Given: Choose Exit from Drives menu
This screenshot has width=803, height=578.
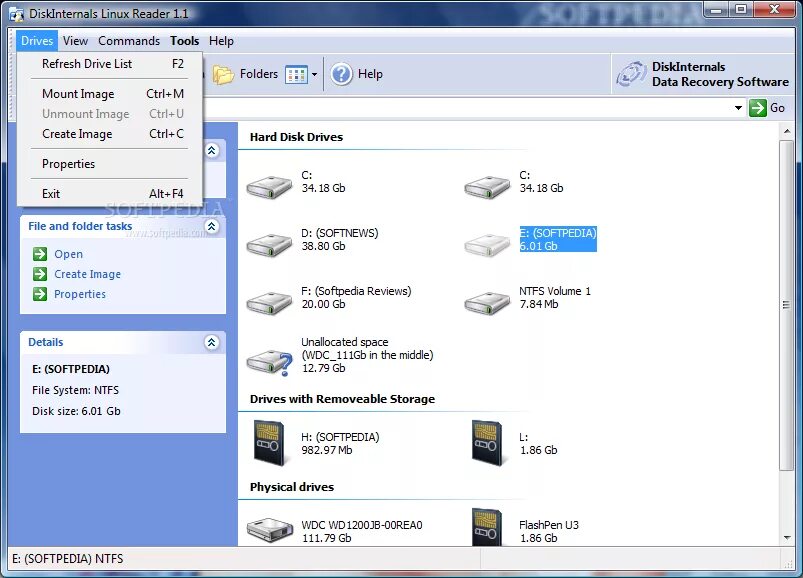Looking at the screenshot, I should (110, 194).
